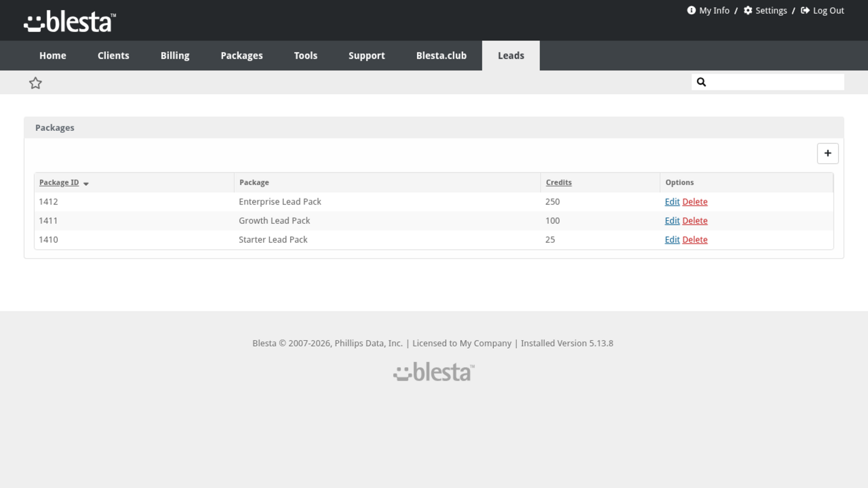This screenshot has width=868, height=488.
Task: Focus the search input field
Action: (x=768, y=82)
